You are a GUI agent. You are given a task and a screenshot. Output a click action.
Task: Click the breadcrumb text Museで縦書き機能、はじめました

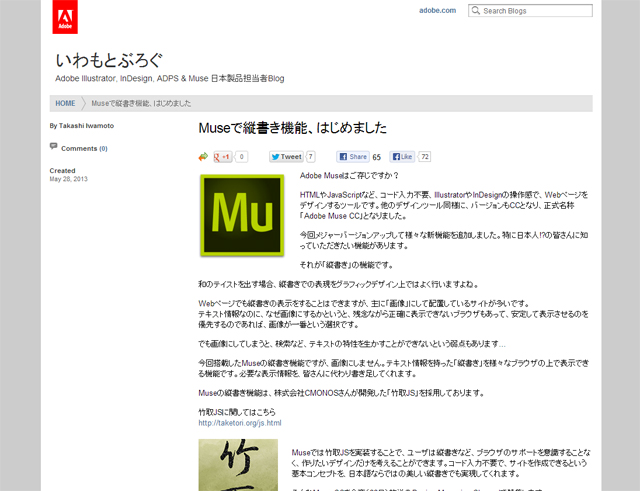coord(141,103)
